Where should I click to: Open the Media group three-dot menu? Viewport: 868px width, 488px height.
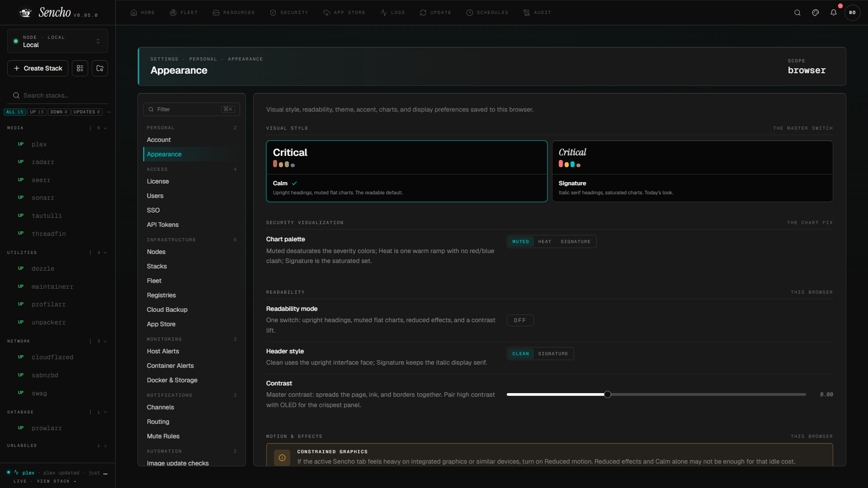click(x=90, y=128)
